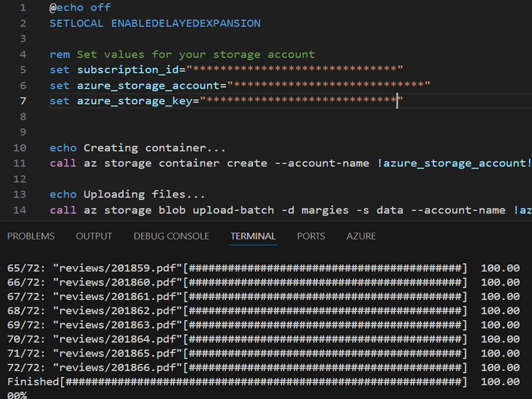Click the azure_storage_account variable on line 6
The height and width of the screenshot is (399, 532).
click(148, 85)
